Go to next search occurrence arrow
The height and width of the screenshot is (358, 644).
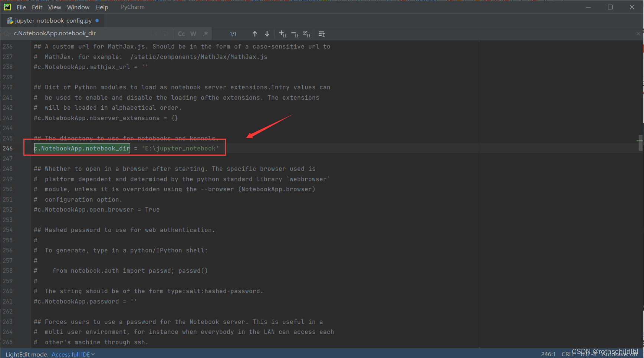click(267, 34)
